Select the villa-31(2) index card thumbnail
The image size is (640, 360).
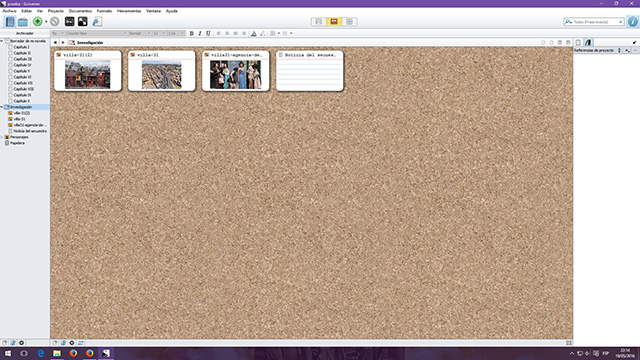(87, 74)
